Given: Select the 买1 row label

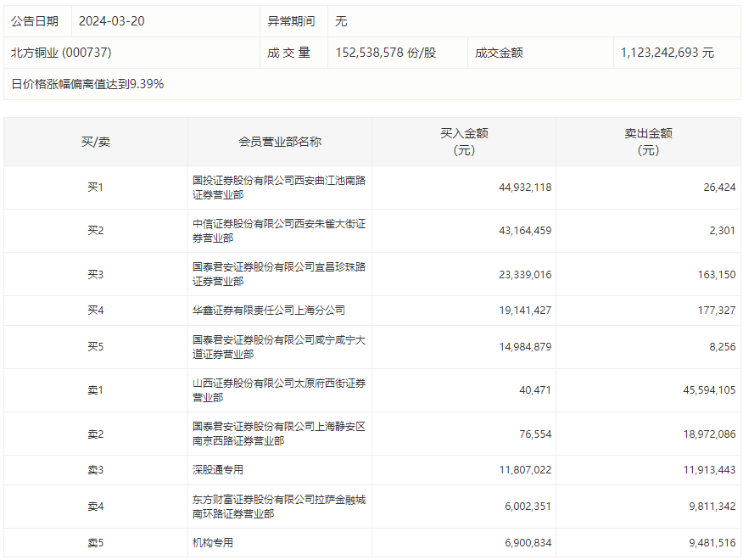Looking at the screenshot, I should coord(95,188).
